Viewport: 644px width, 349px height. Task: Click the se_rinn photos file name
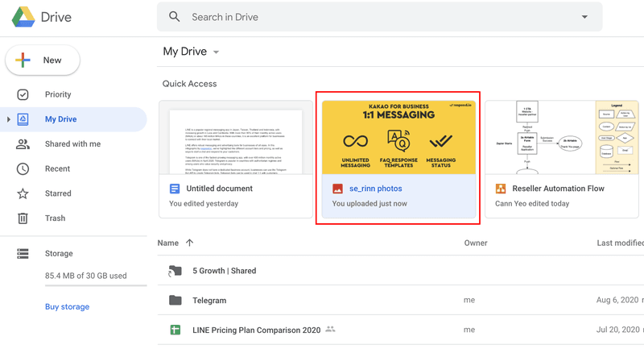click(x=376, y=189)
